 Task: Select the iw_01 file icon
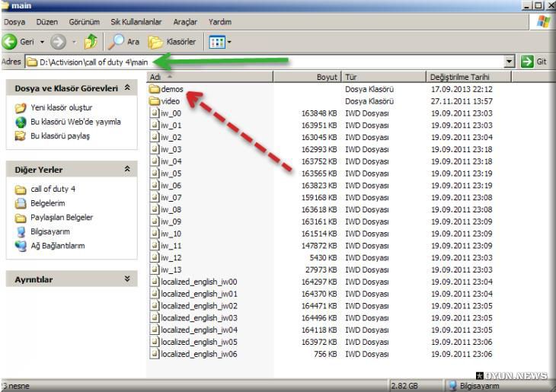(155, 125)
